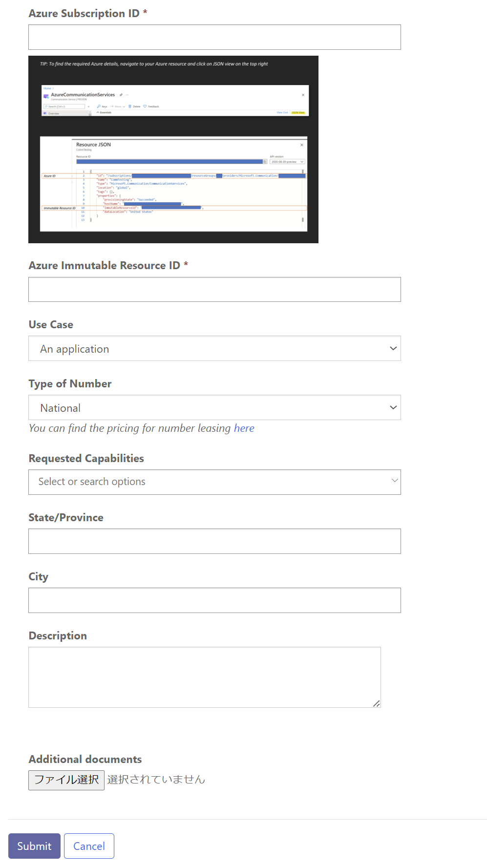Open the Use Case dropdown

tap(214, 348)
